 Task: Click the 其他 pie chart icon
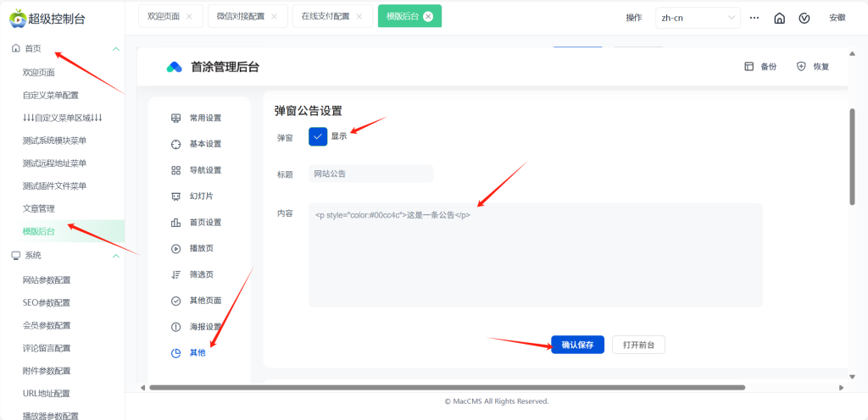176,353
